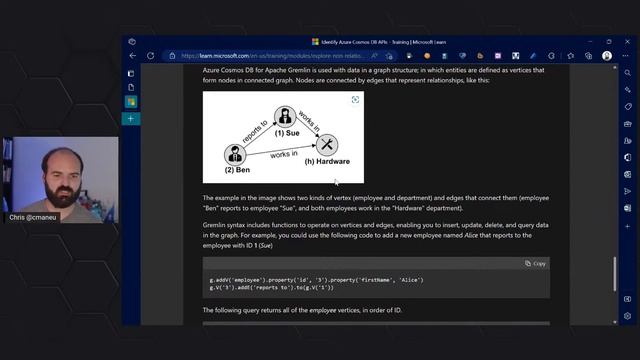Click the blue pen extension icon
The image size is (640, 360).
coord(533,56)
